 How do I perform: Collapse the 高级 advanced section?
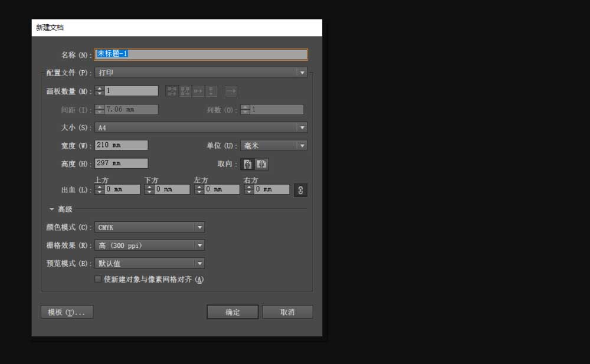52,209
